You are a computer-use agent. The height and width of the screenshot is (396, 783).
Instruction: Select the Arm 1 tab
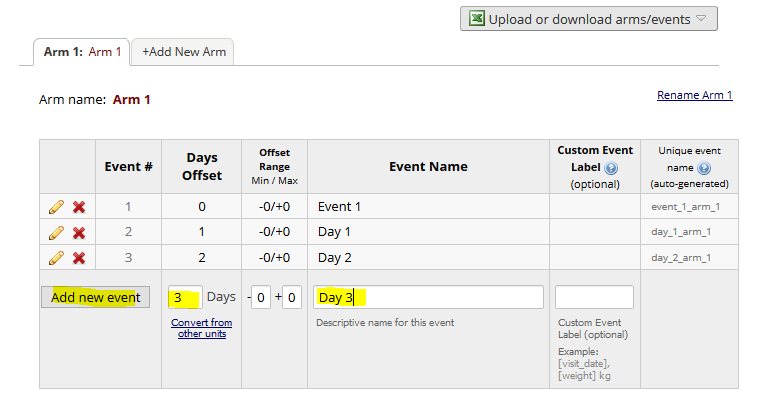[82, 52]
